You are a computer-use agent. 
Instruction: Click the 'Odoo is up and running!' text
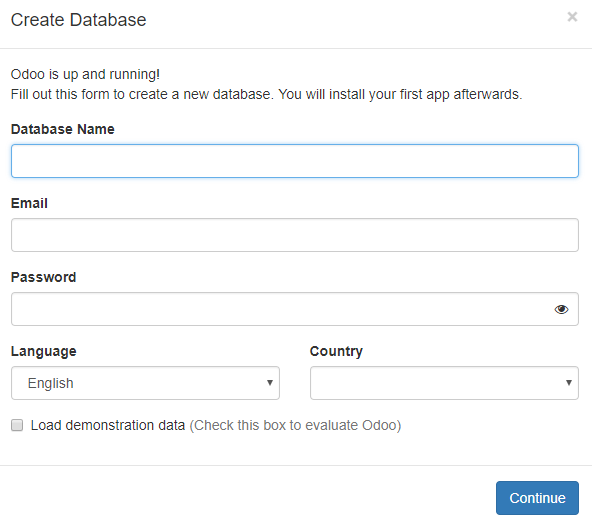(x=85, y=74)
